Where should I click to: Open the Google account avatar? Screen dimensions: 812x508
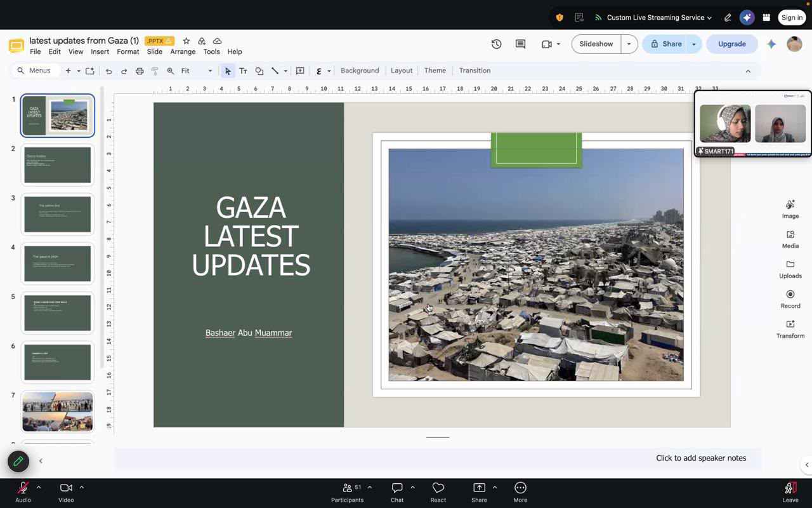pos(794,44)
